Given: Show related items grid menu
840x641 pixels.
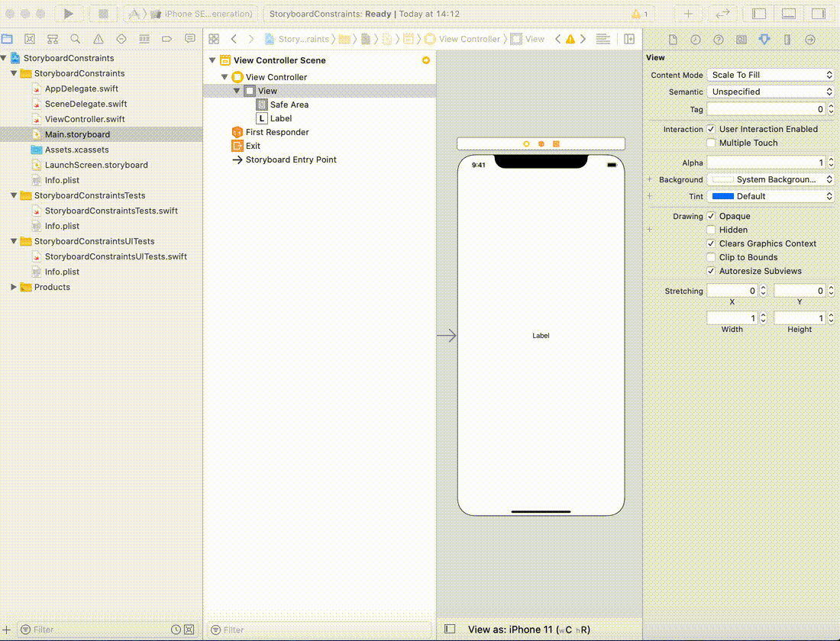Looking at the screenshot, I should (214, 39).
